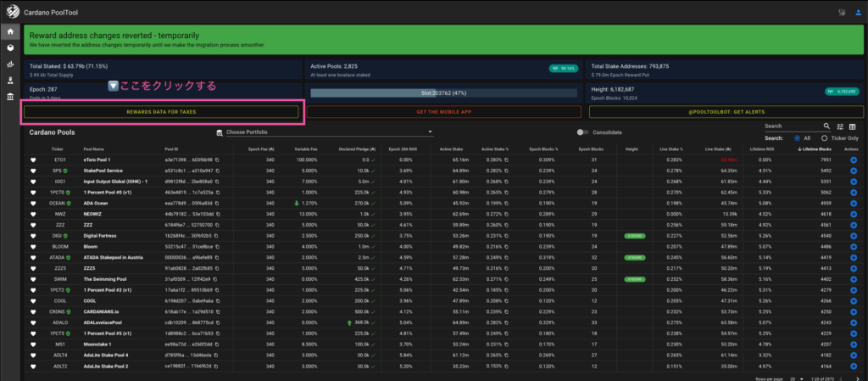
Task: Click the Active Pools: 2,825 card
Action: 443,70
